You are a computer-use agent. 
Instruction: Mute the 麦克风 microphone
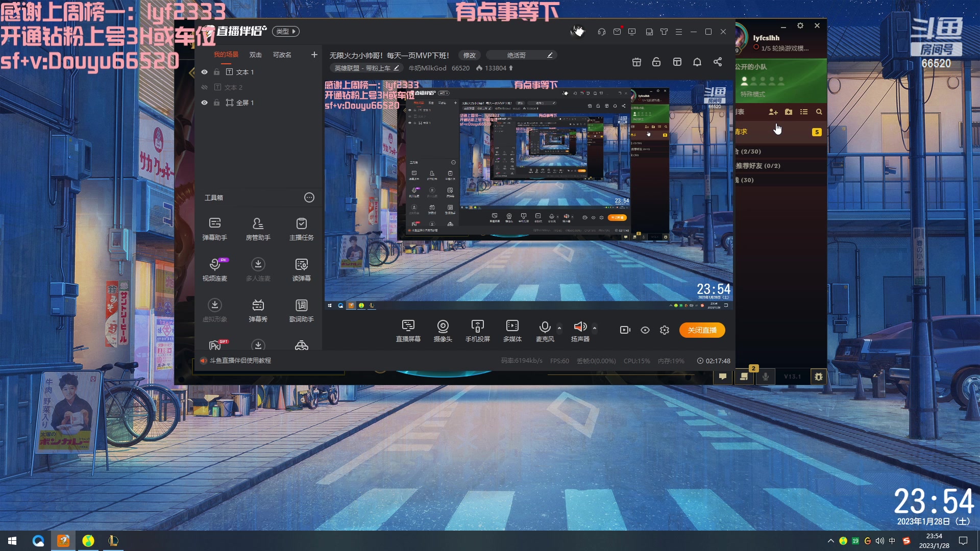[x=545, y=331]
